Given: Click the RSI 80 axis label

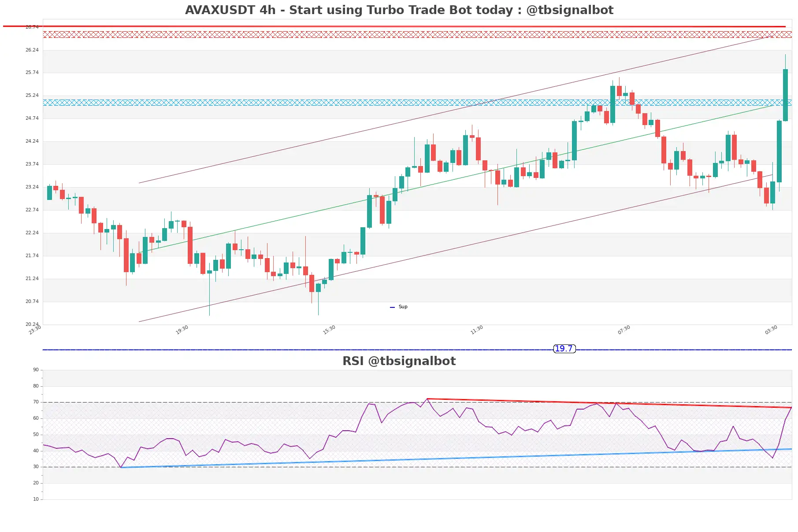Looking at the screenshot, I should [36, 386].
